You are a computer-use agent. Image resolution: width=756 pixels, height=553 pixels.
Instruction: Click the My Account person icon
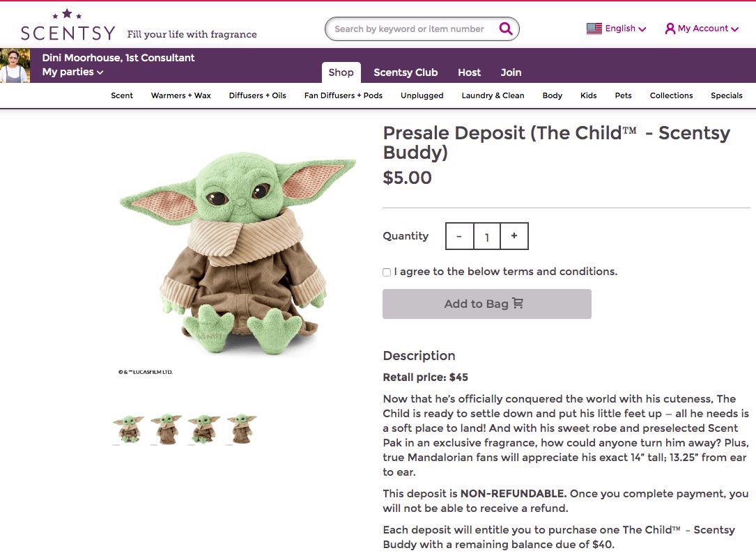(x=670, y=29)
